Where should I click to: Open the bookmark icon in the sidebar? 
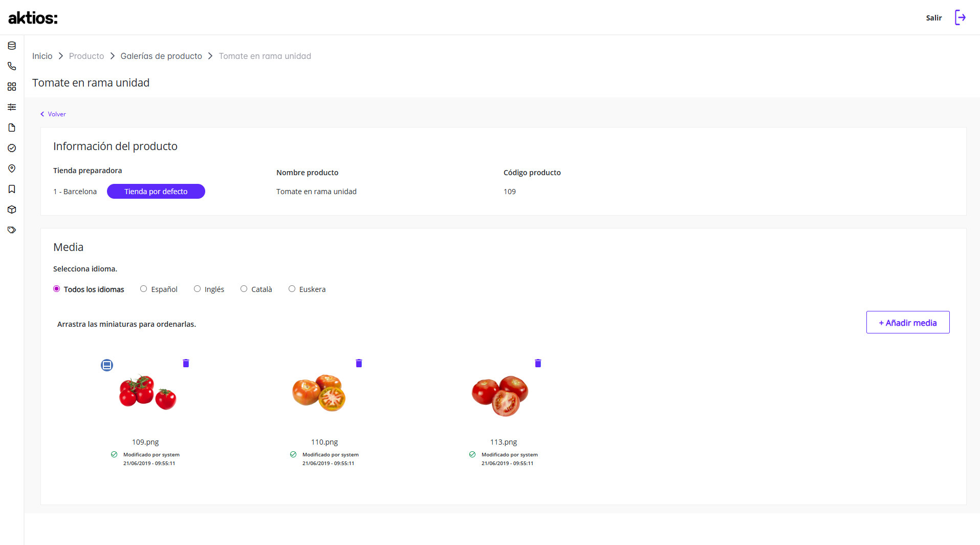pyautogui.click(x=12, y=189)
